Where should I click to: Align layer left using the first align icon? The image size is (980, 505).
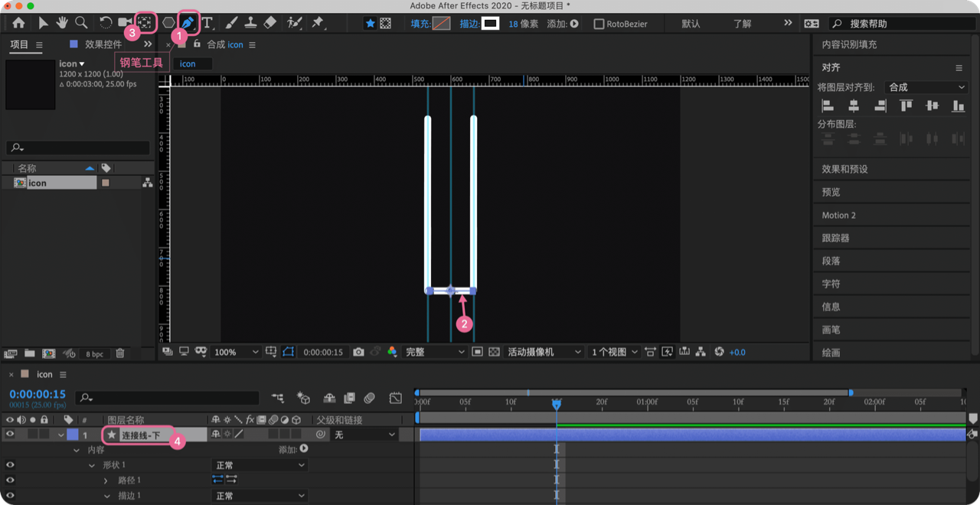coord(828,106)
